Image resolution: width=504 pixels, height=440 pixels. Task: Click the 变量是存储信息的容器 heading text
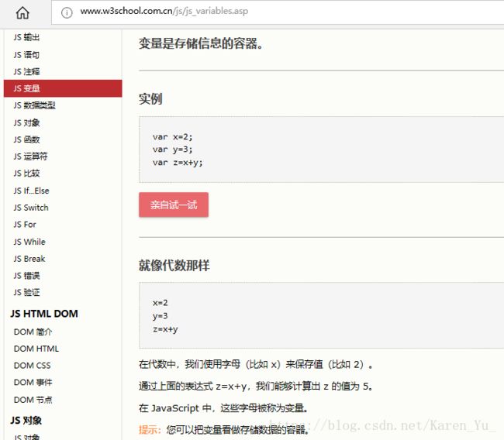(x=201, y=43)
